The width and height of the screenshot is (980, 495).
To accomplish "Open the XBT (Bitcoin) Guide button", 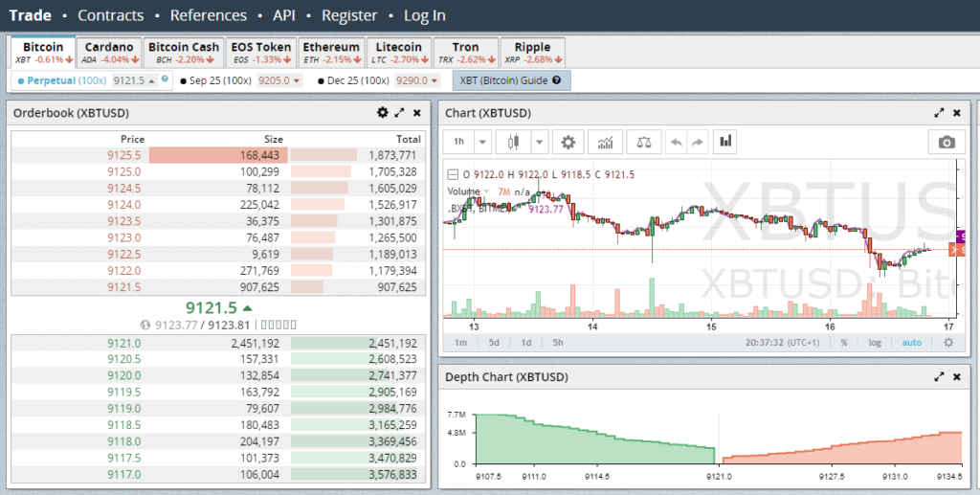I will (x=511, y=80).
